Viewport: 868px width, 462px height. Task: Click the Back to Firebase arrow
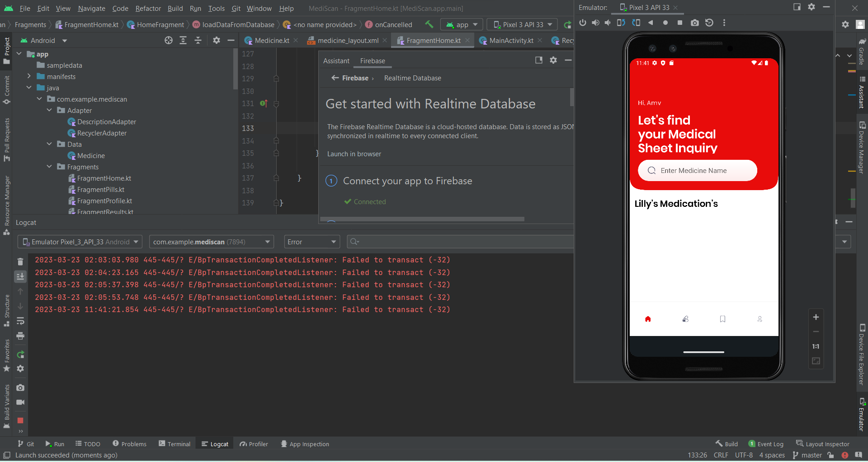tap(335, 78)
